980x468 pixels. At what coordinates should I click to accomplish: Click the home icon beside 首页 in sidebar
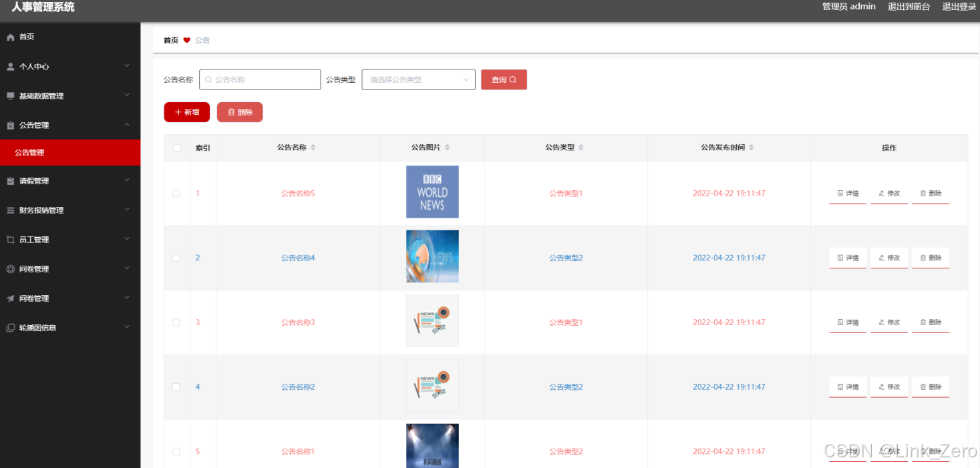10,37
